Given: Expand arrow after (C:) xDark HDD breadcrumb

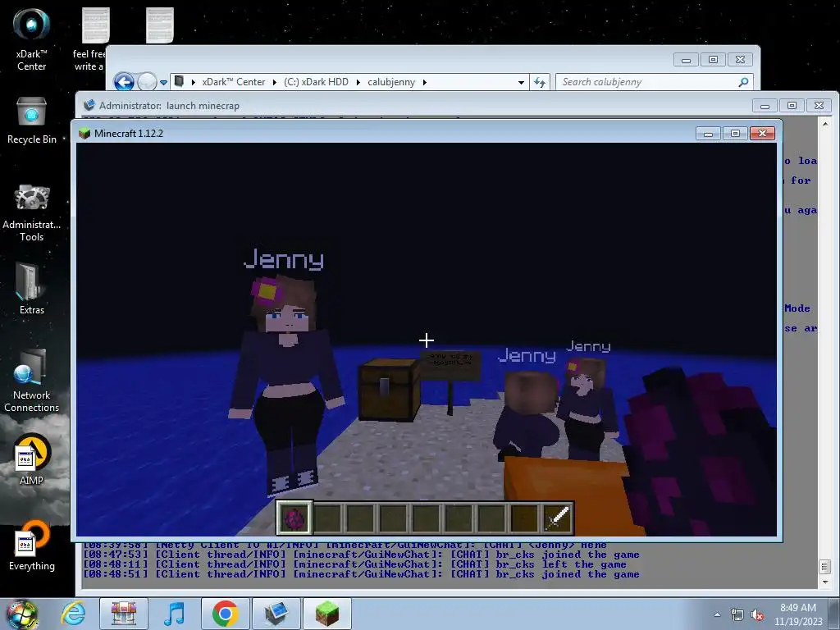Looking at the screenshot, I should pyautogui.click(x=358, y=82).
